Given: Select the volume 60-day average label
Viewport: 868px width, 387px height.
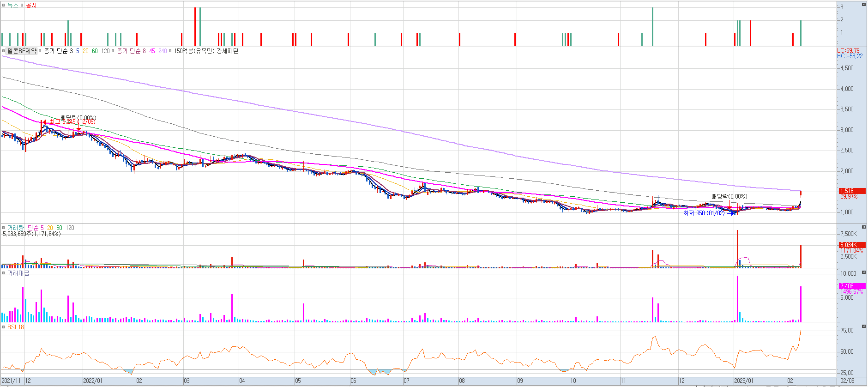Looking at the screenshot, I should tap(59, 228).
